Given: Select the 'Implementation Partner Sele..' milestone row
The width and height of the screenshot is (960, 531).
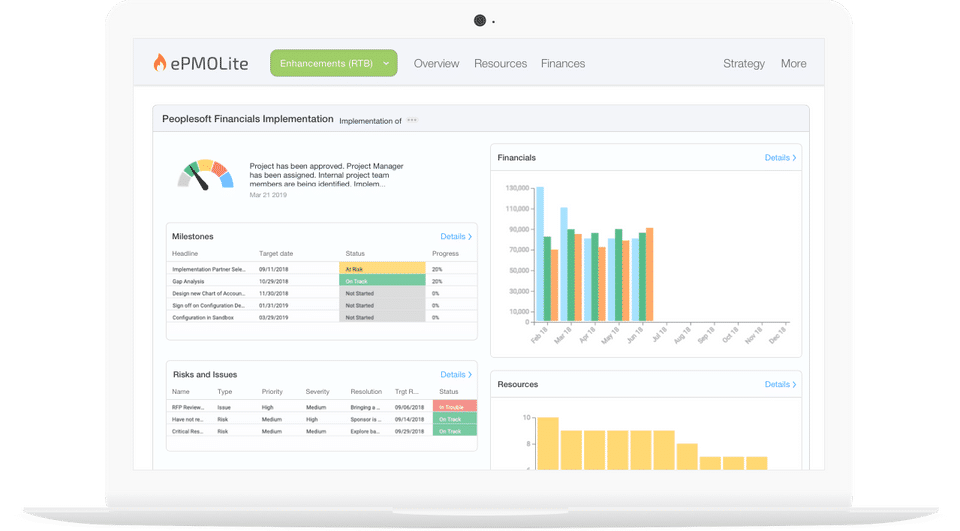Looking at the screenshot, I should point(321,269).
